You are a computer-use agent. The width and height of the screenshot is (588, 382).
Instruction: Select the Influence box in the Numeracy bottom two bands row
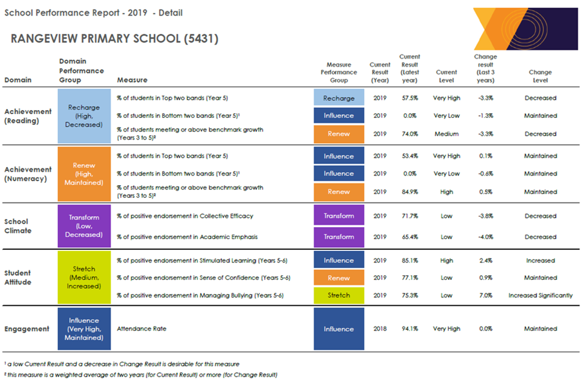(339, 173)
